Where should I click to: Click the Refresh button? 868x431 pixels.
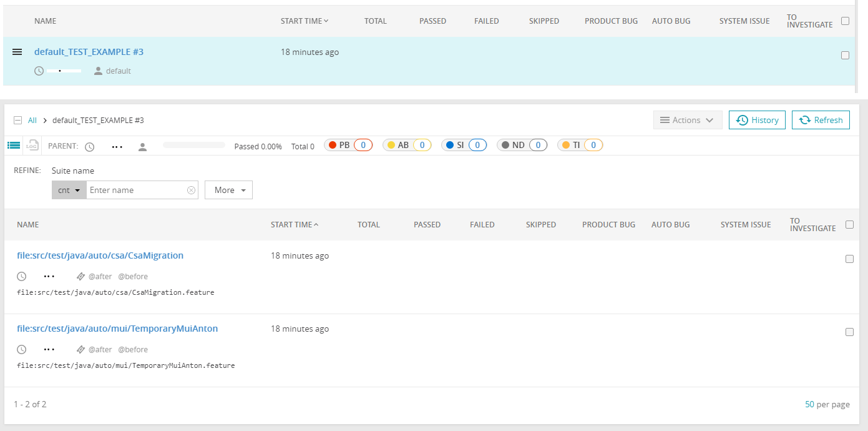[x=821, y=120]
